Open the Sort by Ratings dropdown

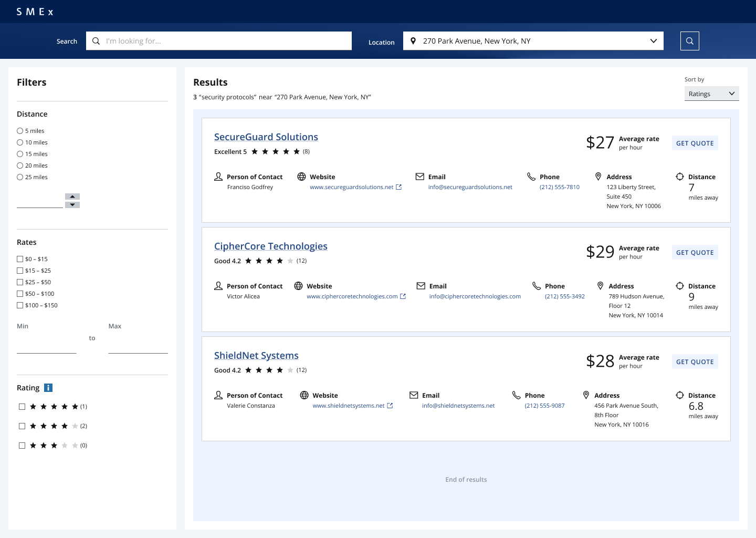point(711,94)
